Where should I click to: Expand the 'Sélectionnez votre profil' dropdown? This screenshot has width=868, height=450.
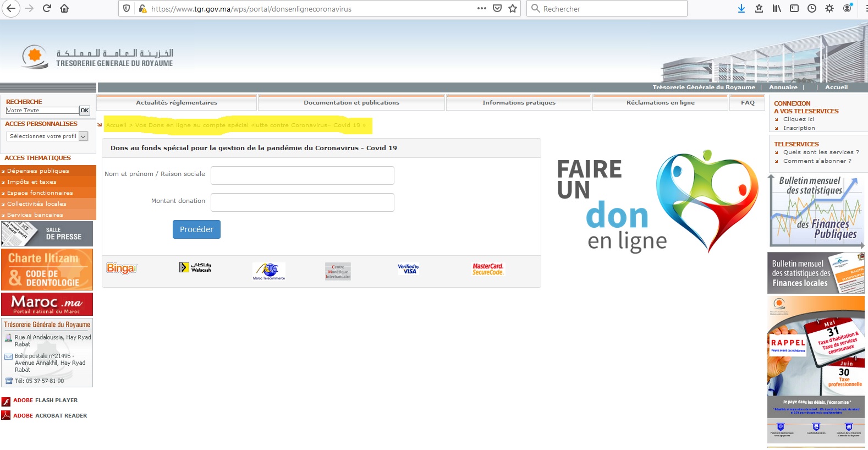point(84,136)
